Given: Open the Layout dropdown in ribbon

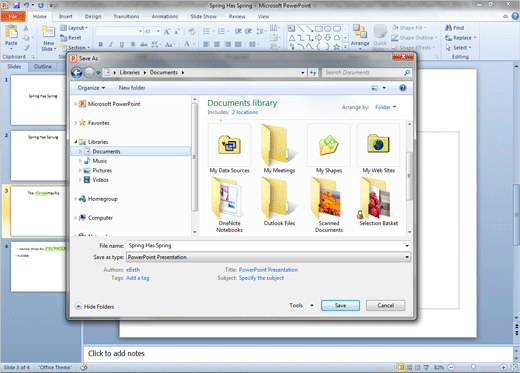Looking at the screenshot, I should tap(74, 28).
